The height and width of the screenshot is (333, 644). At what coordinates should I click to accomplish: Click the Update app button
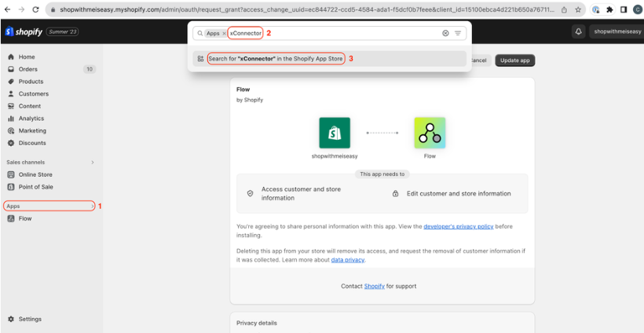point(515,60)
